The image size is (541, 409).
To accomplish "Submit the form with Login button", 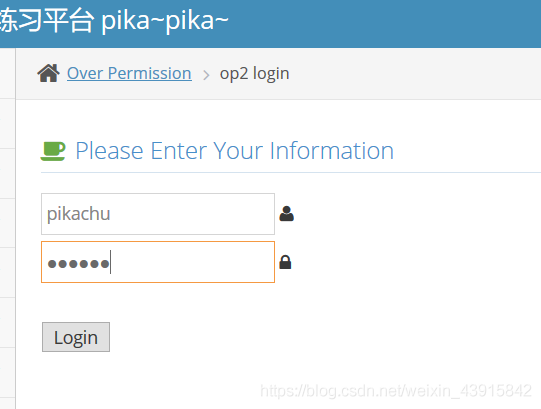I will coord(76,337).
